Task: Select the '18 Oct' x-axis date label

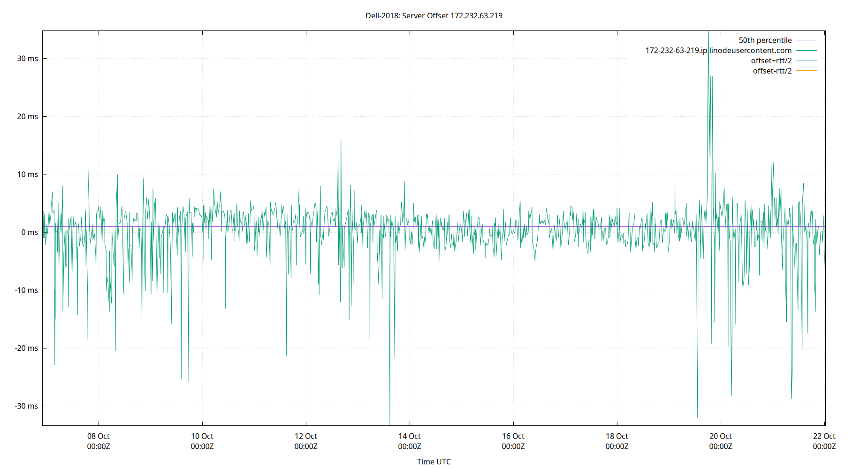Action: click(x=617, y=436)
